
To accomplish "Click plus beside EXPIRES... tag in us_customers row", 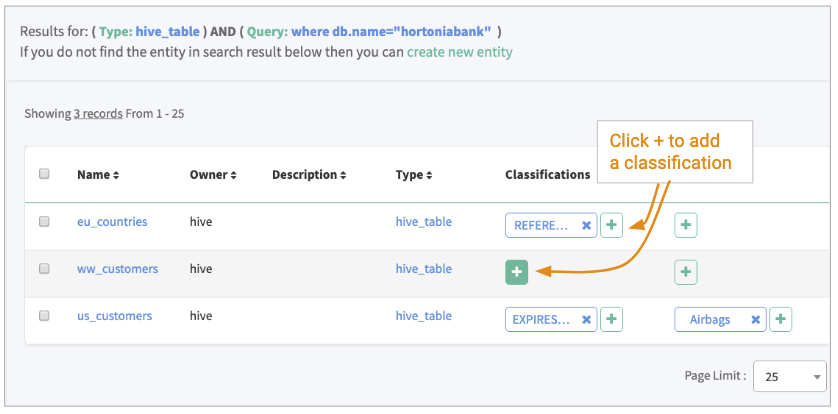I will pyautogui.click(x=611, y=320).
